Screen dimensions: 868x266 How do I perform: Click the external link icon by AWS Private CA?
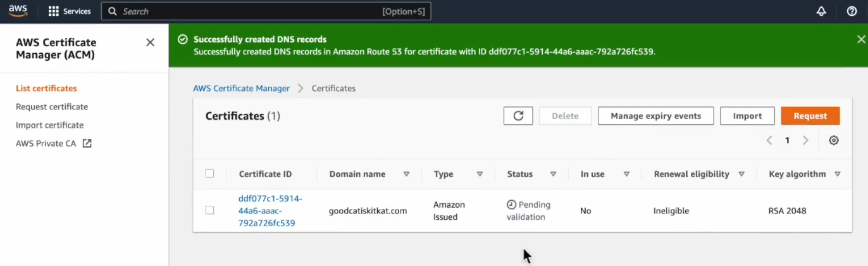[x=87, y=144]
